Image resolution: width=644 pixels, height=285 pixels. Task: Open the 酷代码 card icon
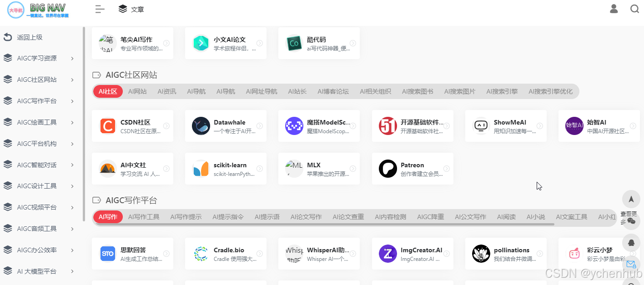click(294, 43)
